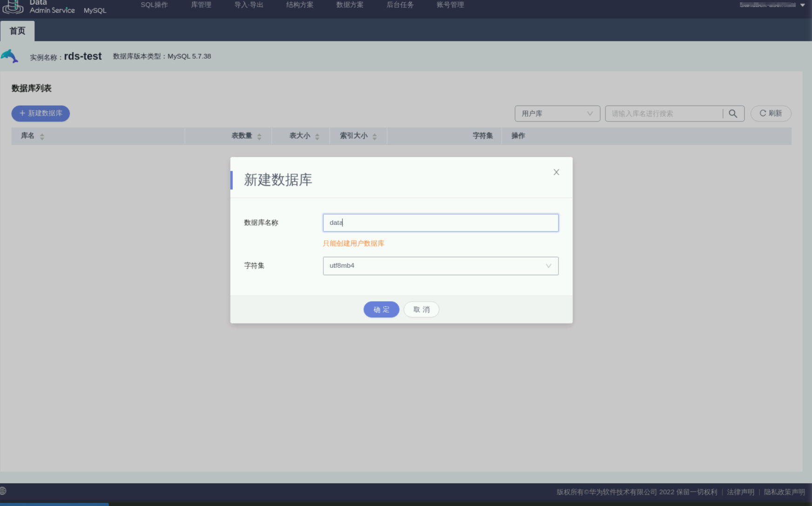Open the 字符集 utf8mb4 dropdown
This screenshot has height=506, width=812.
coord(441,266)
